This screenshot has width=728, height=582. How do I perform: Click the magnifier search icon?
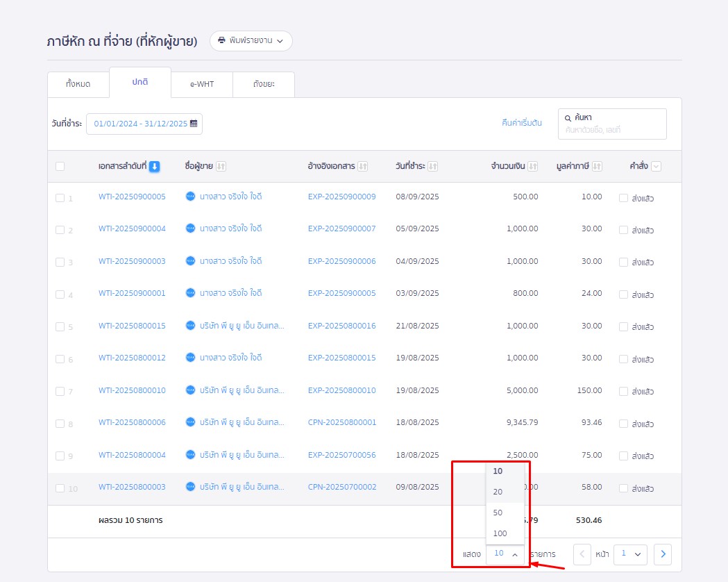568,118
